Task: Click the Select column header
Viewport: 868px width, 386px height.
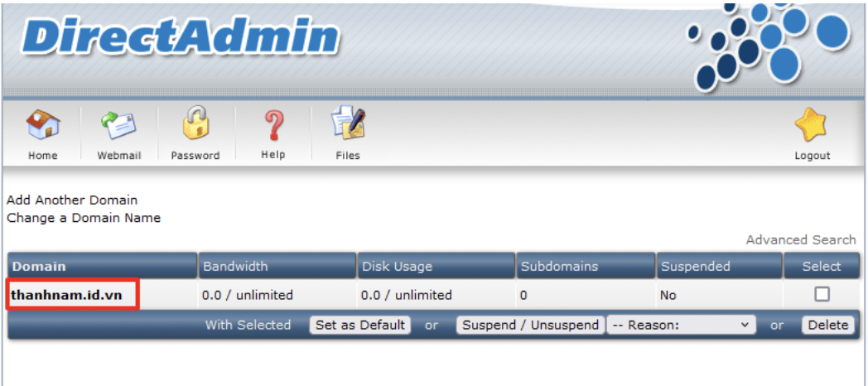Action: coord(822,267)
